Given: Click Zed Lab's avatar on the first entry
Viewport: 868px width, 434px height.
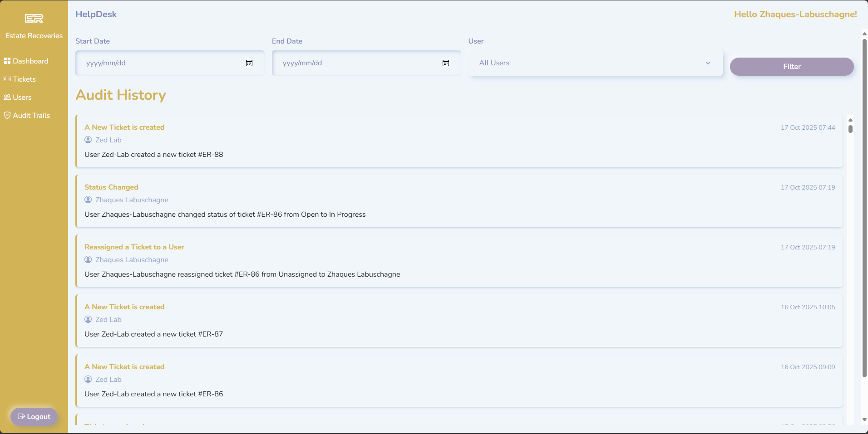Looking at the screenshot, I should (88, 140).
